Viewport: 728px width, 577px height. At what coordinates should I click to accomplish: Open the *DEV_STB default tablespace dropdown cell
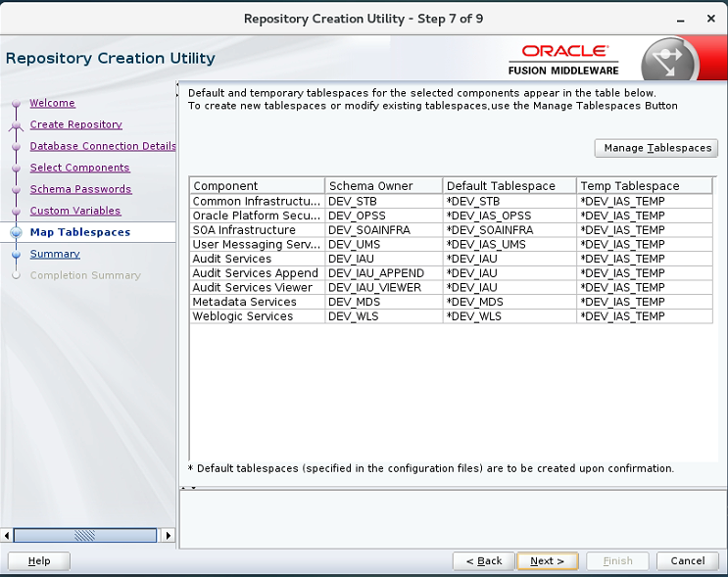pyautogui.click(x=510, y=202)
